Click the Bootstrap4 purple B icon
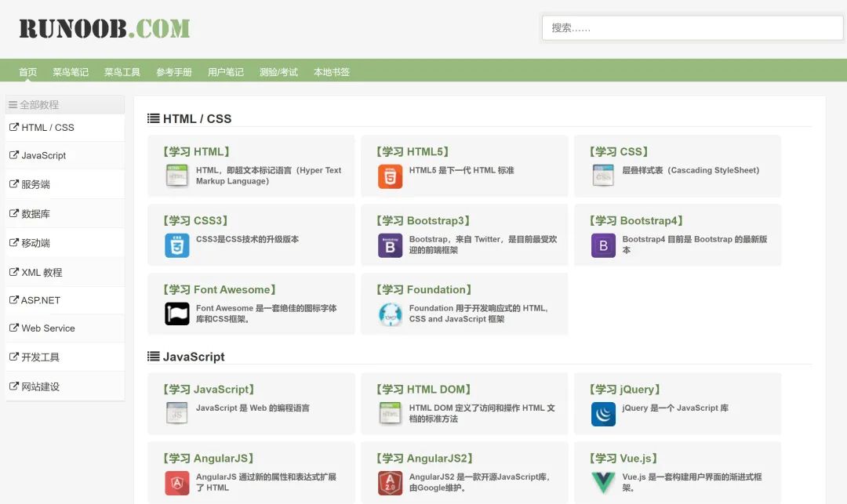Image resolution: width=847 pixels, height=504 pixels. tap(603, 245)
